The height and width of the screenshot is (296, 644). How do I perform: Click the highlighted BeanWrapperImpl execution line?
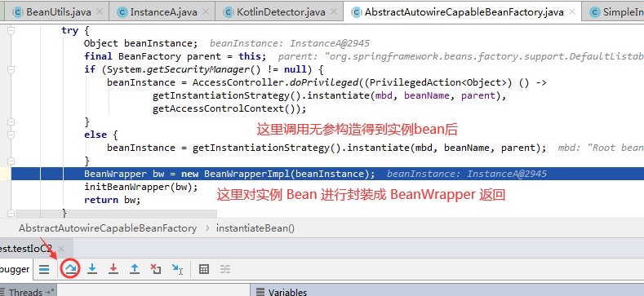point(327,174)
